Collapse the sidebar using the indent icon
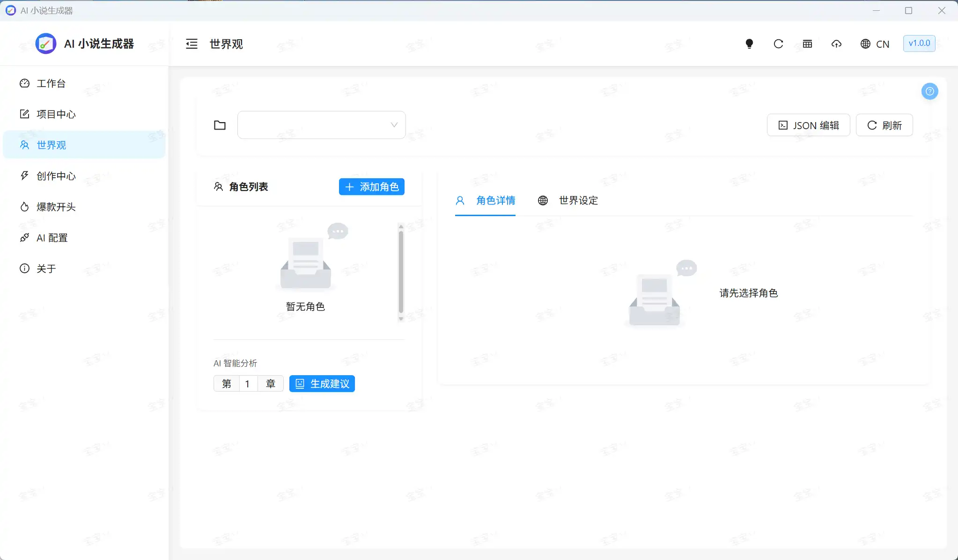This screenshot has height=560, width=958. [191, 44]
